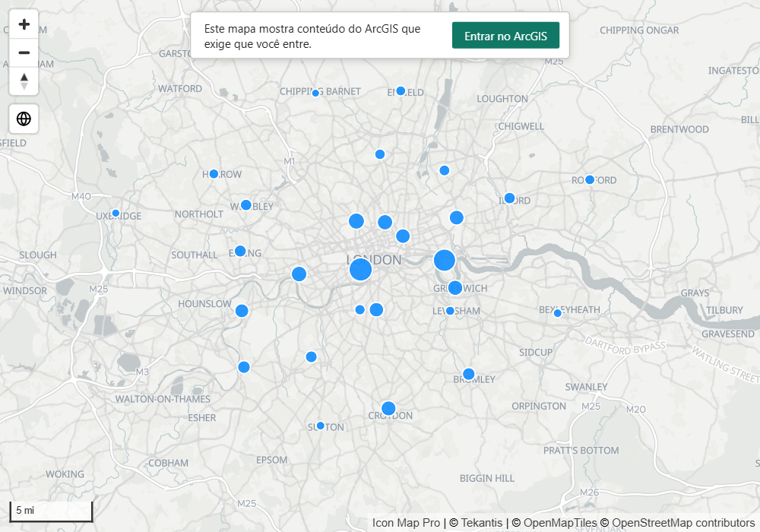Click the Brentwood map label
The height and width of the screenshot is (532, 760).
(x=679, y=129)
